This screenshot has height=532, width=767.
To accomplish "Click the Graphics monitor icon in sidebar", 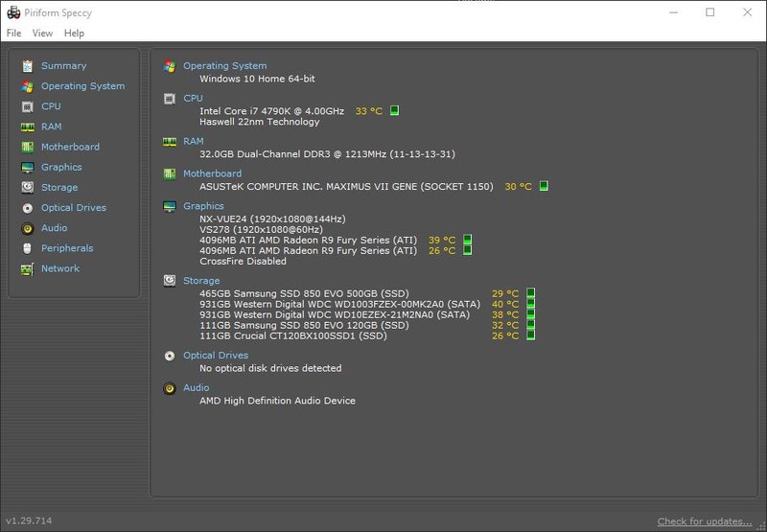I will click(x=28, y=167).
